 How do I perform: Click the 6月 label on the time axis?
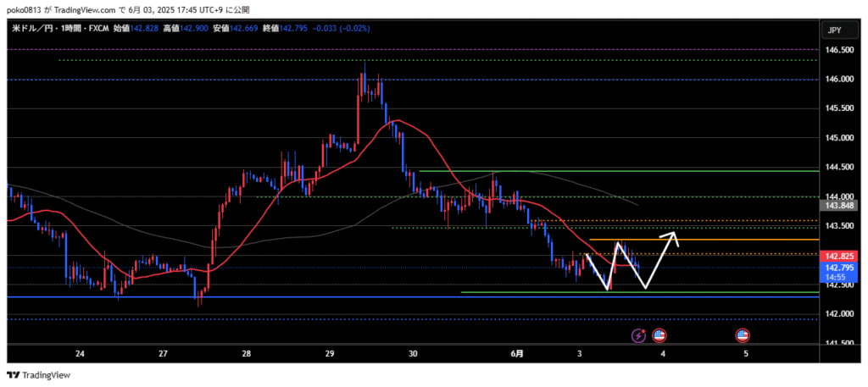(517, 353)
